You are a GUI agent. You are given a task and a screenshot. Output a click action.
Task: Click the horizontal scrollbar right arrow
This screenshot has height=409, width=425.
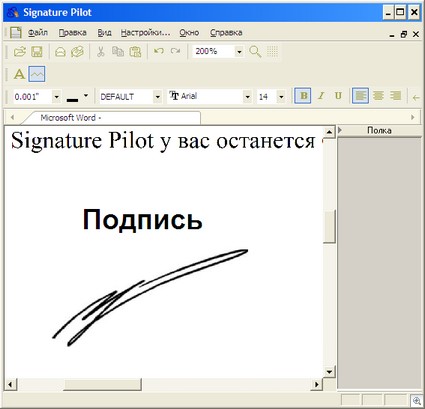(317, 384)
